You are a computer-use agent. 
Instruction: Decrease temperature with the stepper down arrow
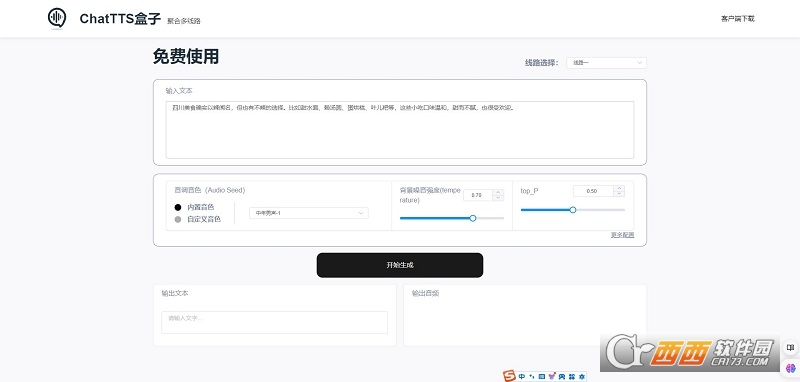coord(498,198)
